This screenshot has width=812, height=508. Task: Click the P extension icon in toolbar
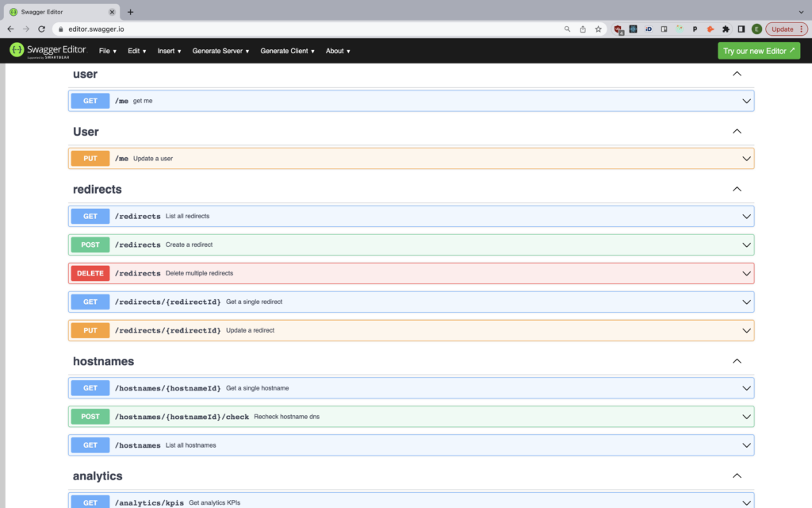coord(695,29)
